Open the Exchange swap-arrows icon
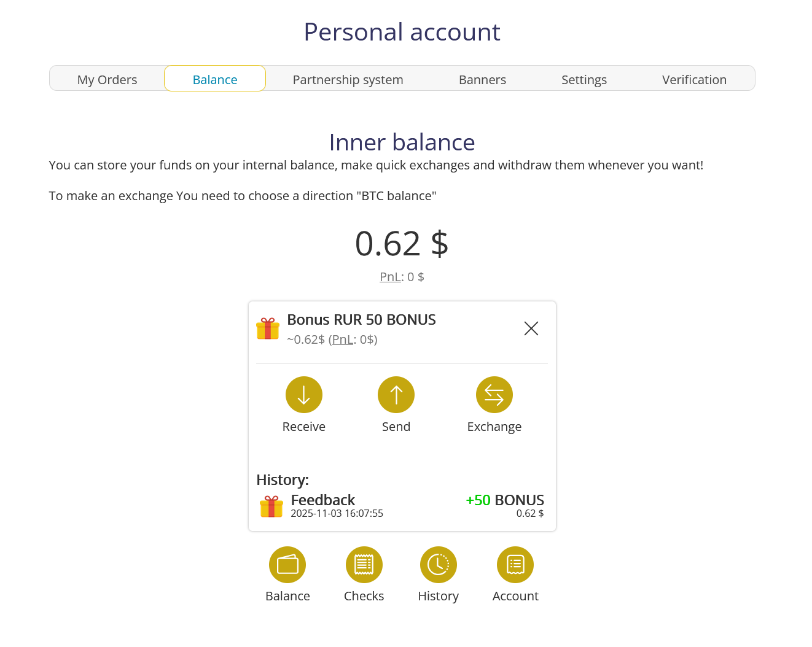Image resolution: width=812 pixels, height=647 pixels. tap(494, 395)
